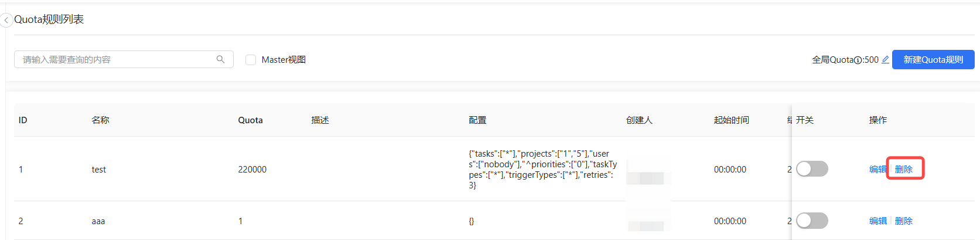Click the pencil icon to edit global Quota
Image resolution: width=980 pixels, height=240 pixels.
pos(885,59)
